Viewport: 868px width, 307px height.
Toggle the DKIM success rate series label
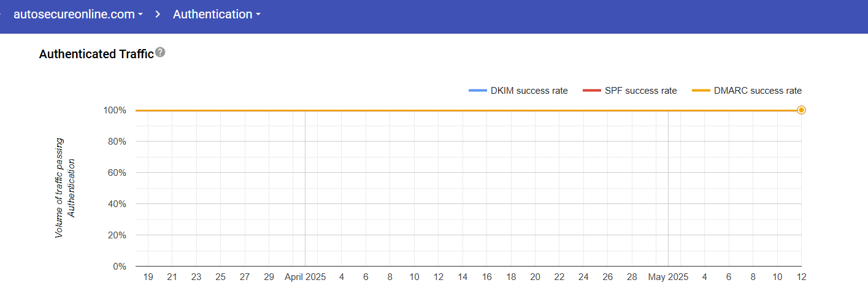529,91
